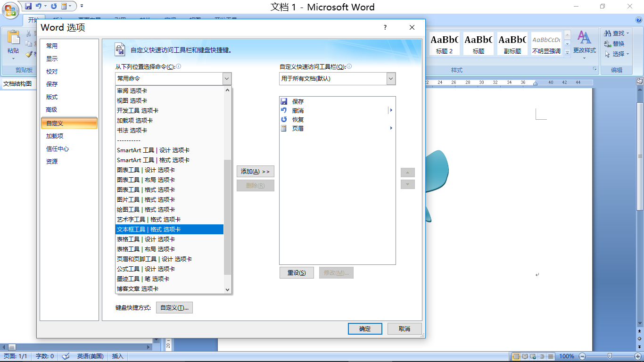Select 显示 category in Word Options
644x362 pixels.
tap(69, 59)
